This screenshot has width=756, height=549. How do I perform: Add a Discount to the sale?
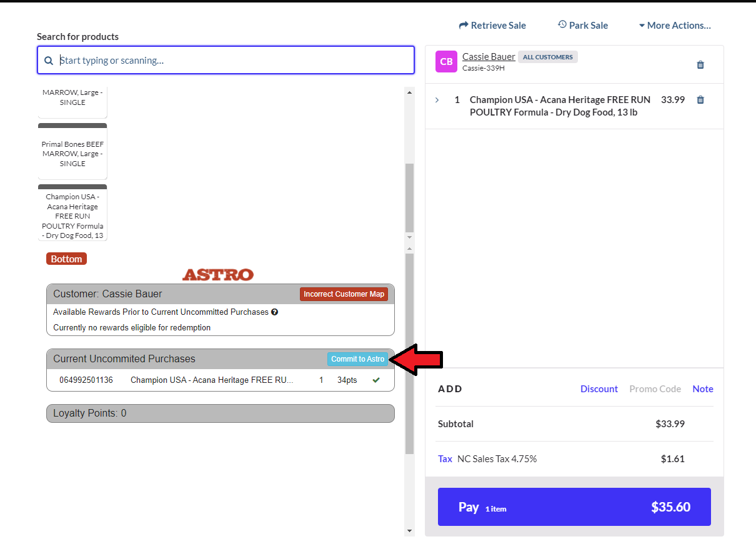coord(599,388)
